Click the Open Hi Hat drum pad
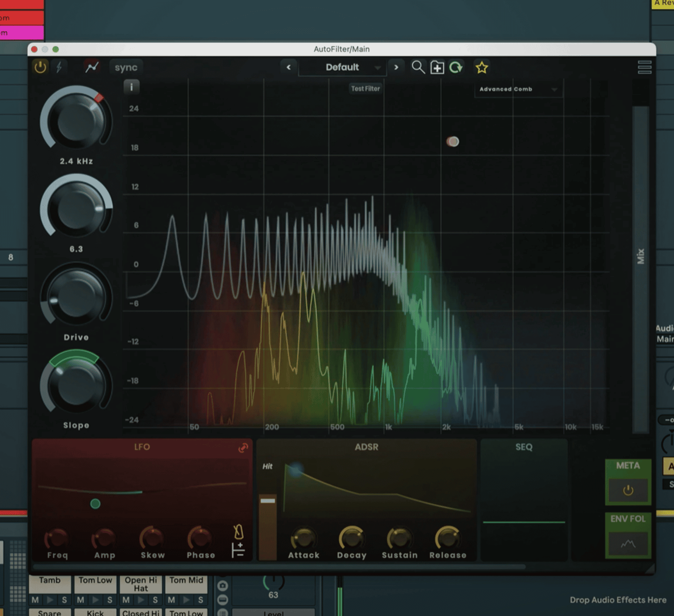 click(x=141, y=584)
